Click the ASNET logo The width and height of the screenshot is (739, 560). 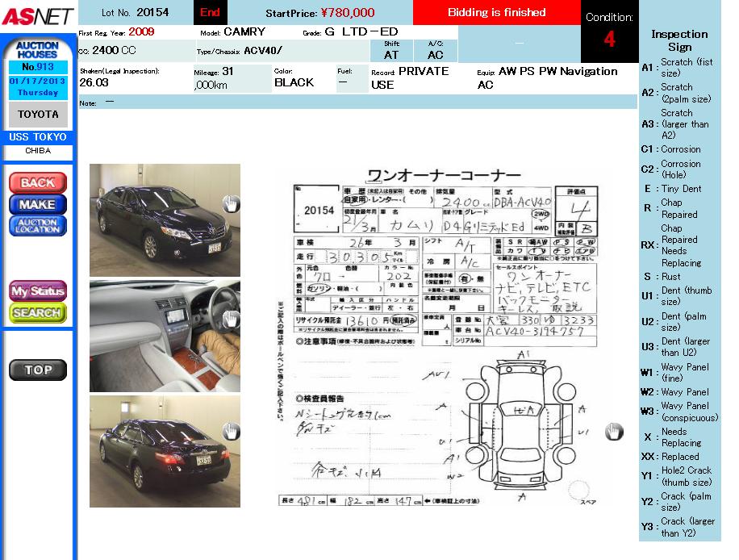click(x=37, y=16)
